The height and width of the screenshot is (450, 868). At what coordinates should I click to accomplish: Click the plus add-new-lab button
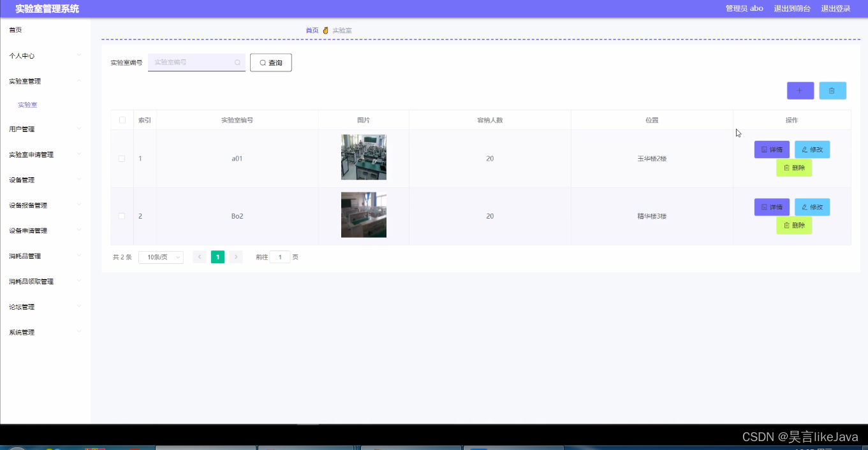tap(800, 91)
